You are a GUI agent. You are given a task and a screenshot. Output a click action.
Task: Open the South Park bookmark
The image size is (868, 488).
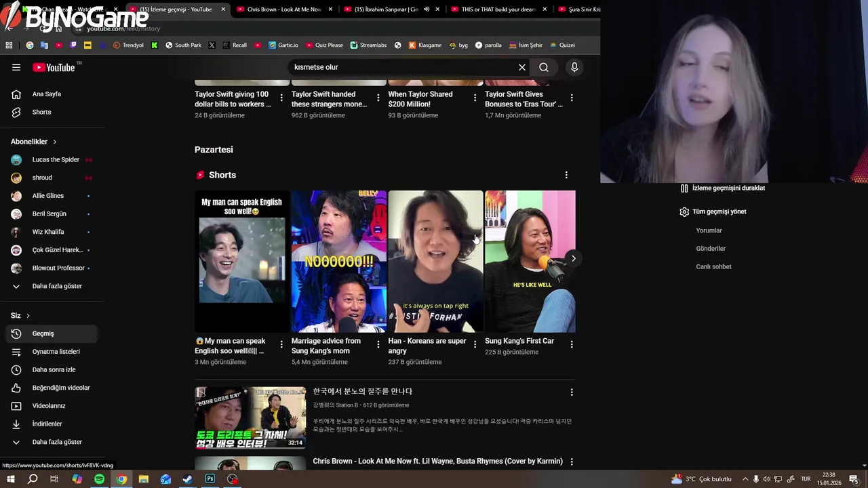pyautogui.click(x=183, y=45)
